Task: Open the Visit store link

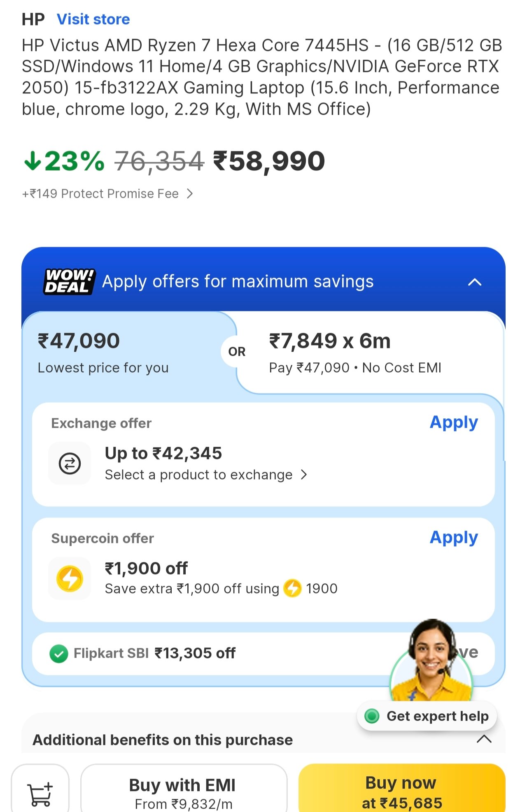Action: pos(93,19)
